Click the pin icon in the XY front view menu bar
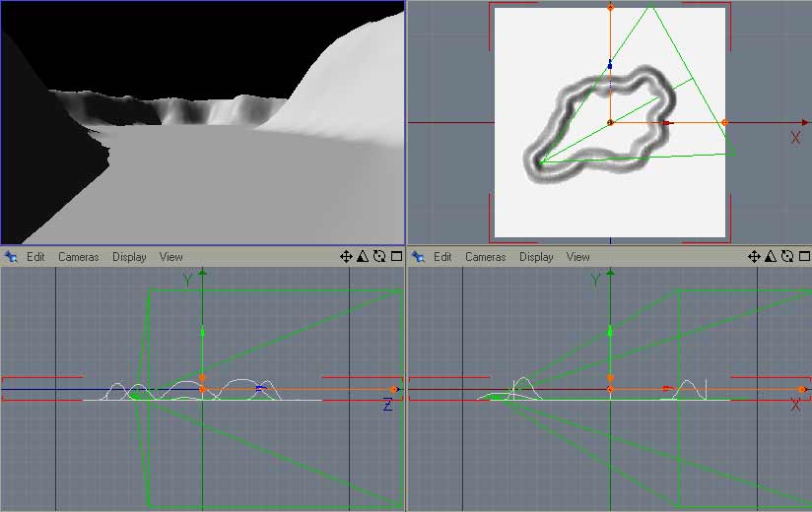 point(418,257)
